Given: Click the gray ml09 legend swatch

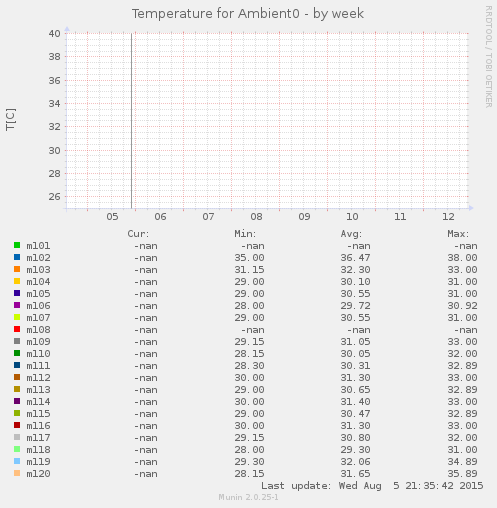Looking at the screenshot, I should tap(17, 341).
